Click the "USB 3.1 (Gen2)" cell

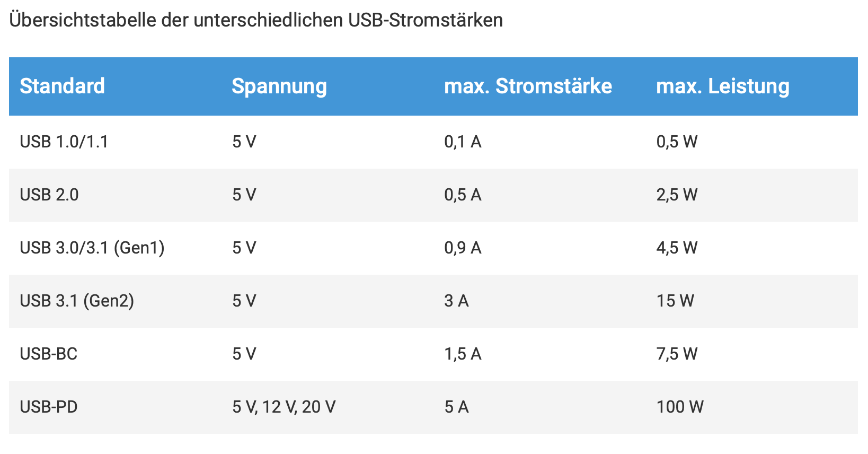click(77, 301)
